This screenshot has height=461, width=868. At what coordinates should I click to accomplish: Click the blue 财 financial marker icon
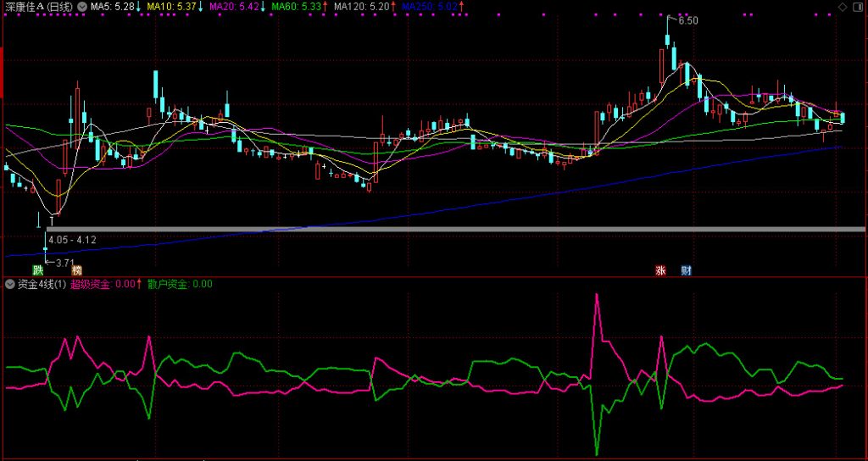[x=685, y=270]
